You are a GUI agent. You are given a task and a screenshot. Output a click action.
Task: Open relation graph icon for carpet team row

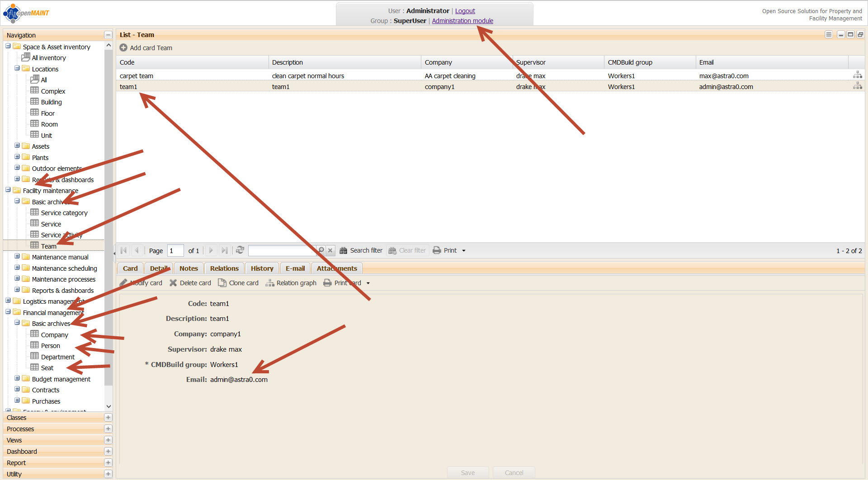pyautogui.click(x=857, y=75)
